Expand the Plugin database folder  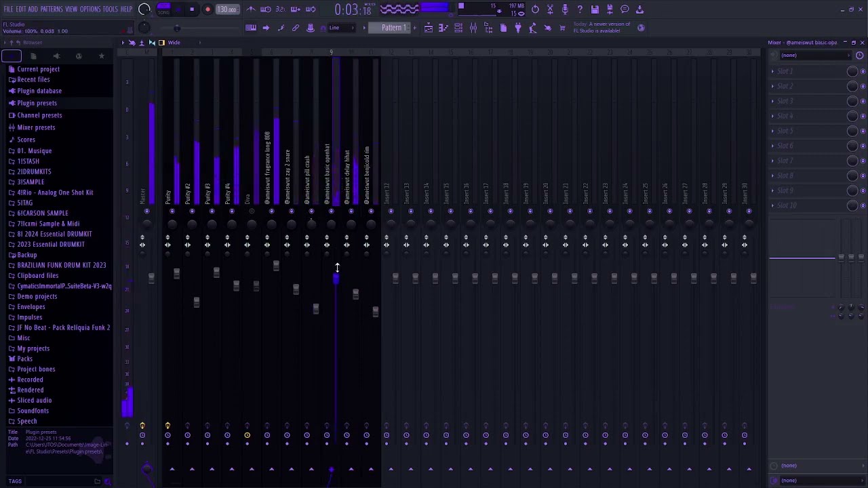tap(39, 91)
